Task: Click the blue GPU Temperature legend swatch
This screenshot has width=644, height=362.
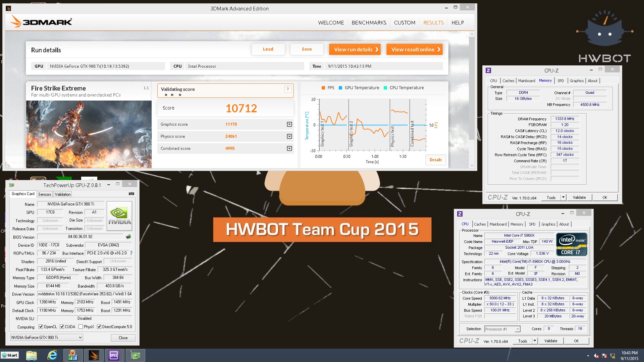Action: pos(340,88)
